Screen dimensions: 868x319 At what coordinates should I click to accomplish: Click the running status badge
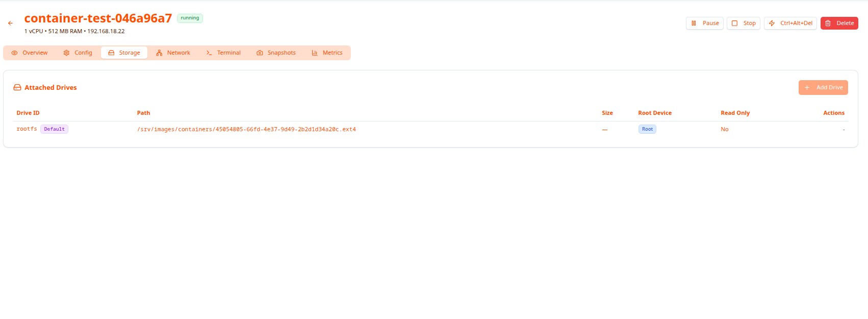(190, 18)
